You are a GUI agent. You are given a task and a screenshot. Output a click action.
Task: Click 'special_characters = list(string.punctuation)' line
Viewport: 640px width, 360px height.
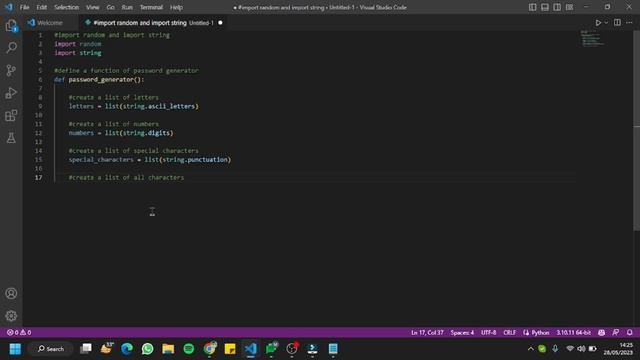[150, 160]
